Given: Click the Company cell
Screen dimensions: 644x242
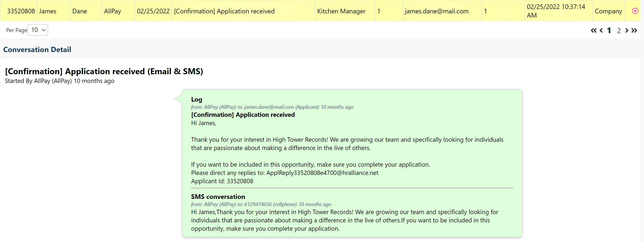Looking at the screenshot, I should (x=608, y=11).
